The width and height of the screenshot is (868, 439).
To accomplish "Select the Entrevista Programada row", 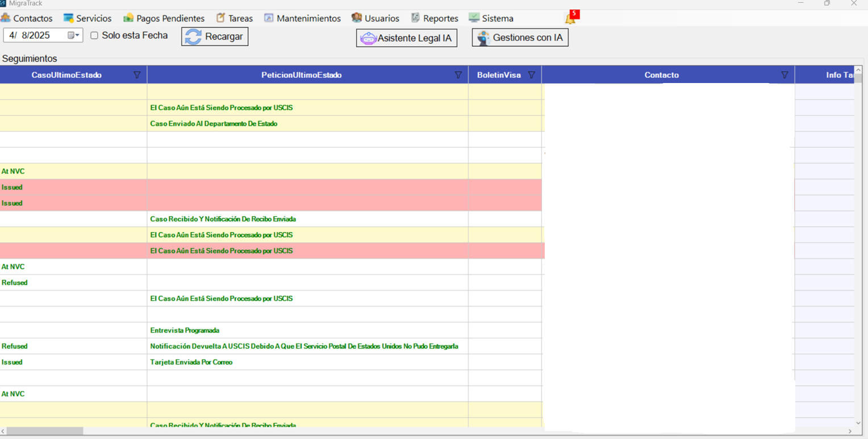I will tap(185, 330).
